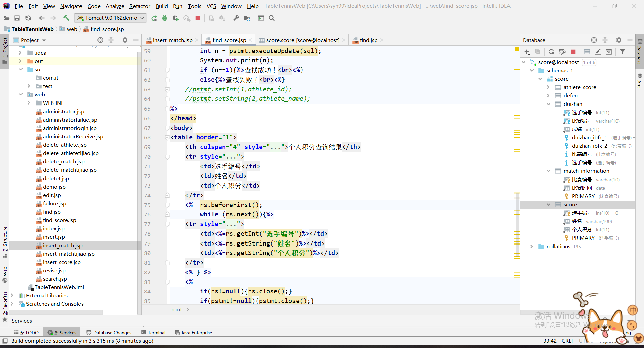Disconnect database with red stop square
Screen dimensions: 644x348
[x=573, y=52]
